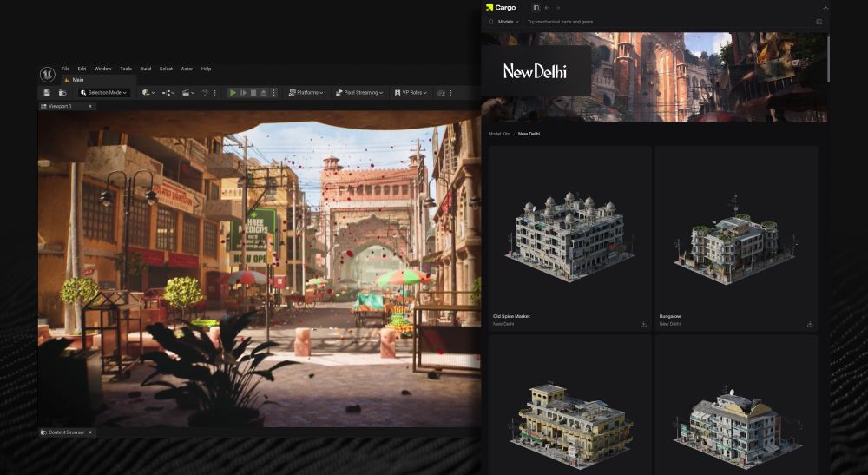This screenshot has height=475, width=868.
Task: Open Cargo downloads icon at top right
Action: point(825,8)
